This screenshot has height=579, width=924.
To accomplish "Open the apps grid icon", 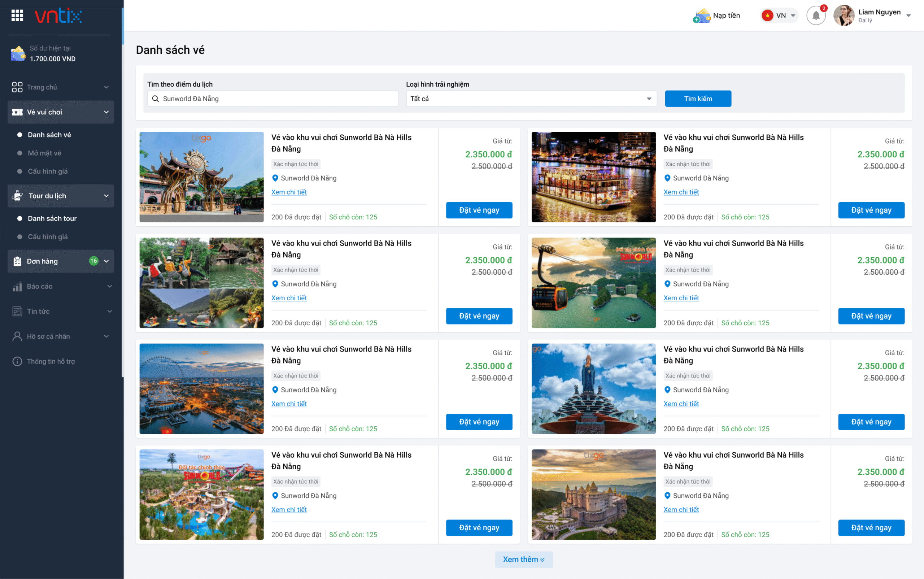I will coord(17,16).
